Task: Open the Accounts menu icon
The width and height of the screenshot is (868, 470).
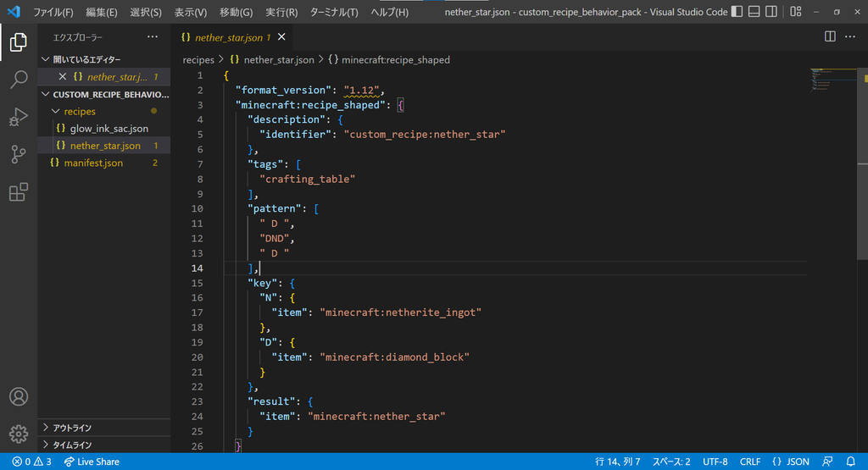Action: pyautogui.click(x=19, y=397)
